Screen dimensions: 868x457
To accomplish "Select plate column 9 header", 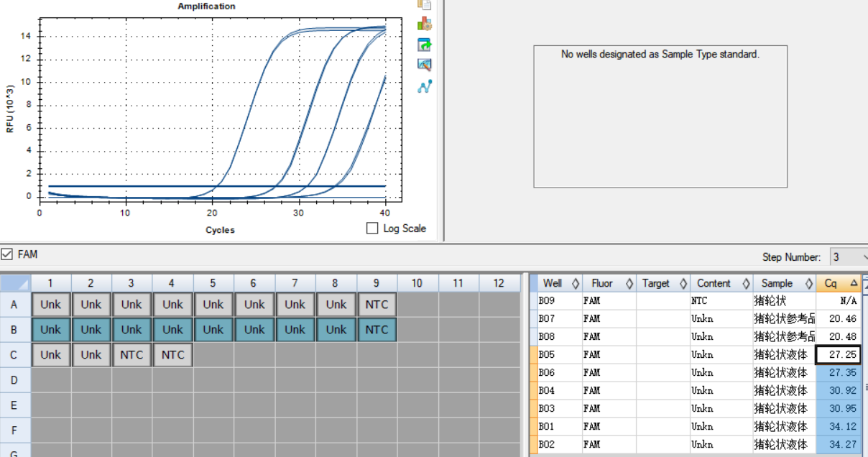I will [x=377, y=283].
